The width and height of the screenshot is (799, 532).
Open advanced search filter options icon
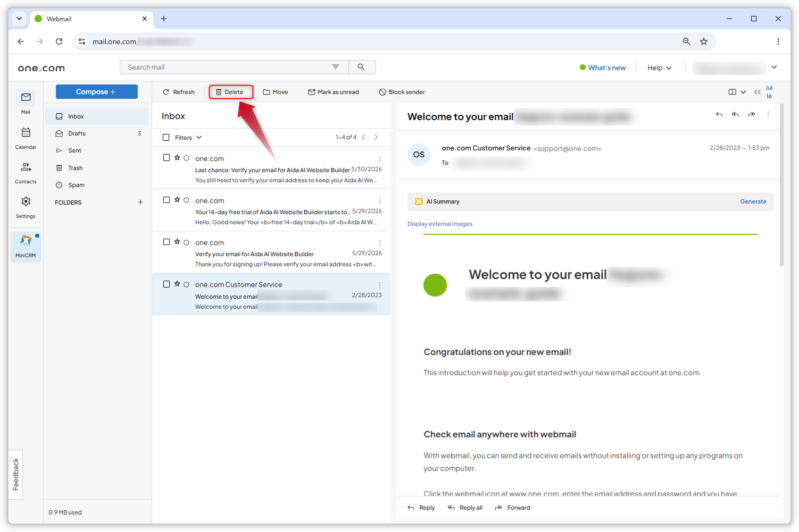336,67
